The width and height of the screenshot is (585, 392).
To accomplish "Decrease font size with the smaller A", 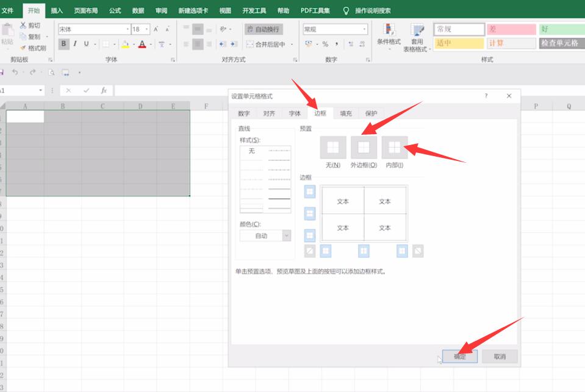I will pos(168,29).
